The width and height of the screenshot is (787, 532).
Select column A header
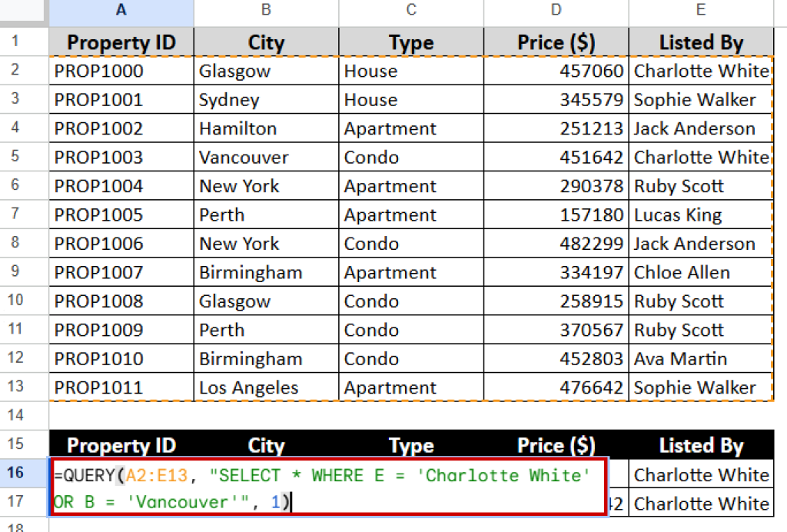click(121, 10)
